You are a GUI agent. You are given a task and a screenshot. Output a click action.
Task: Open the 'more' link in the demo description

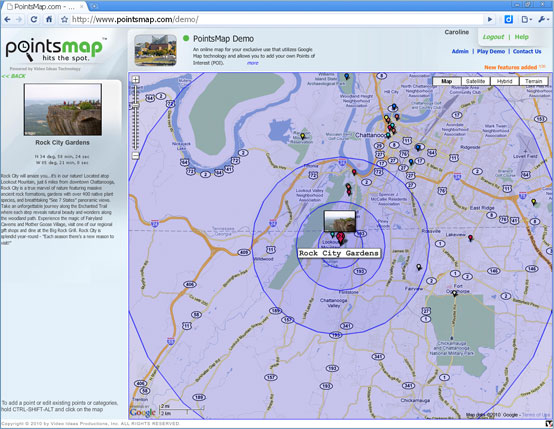253,63
